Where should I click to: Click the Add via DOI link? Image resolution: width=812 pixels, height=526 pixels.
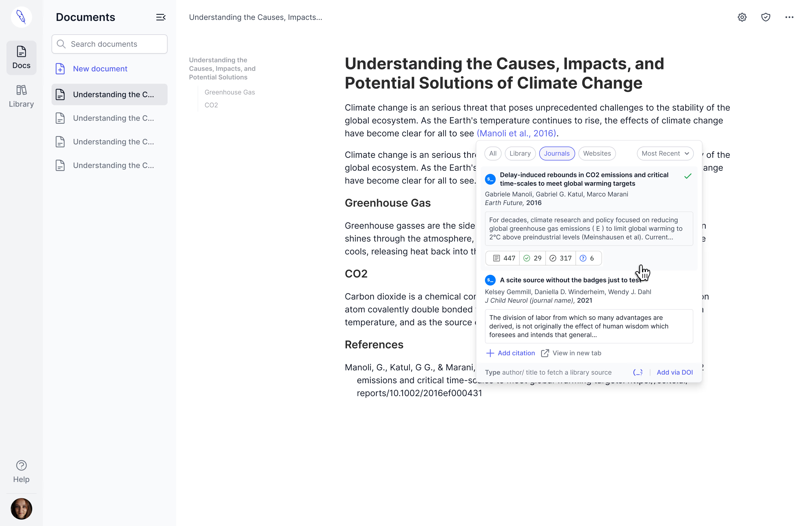point(675,372)
